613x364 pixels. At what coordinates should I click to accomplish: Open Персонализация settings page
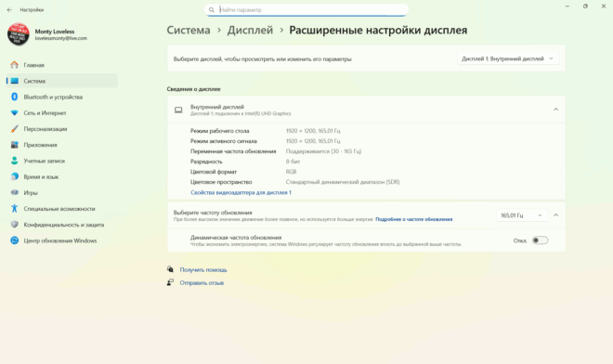pos(62,129)
